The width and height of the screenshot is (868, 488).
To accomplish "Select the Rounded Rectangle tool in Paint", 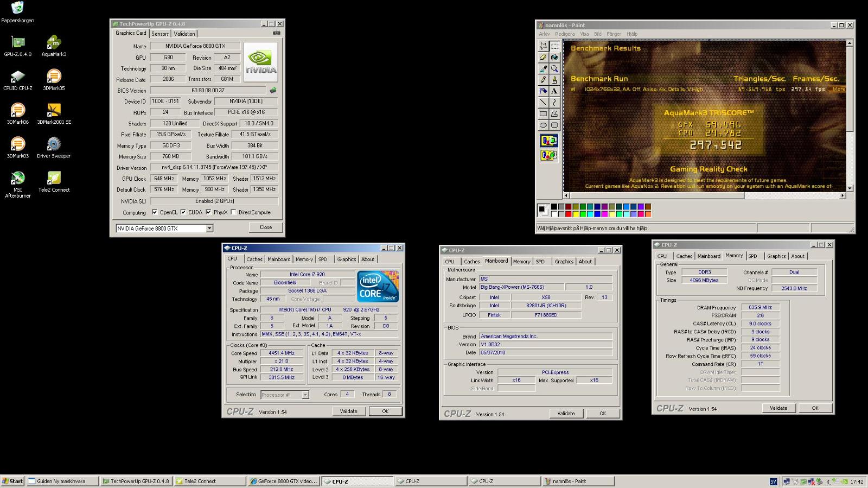I will tap(554, 125).
